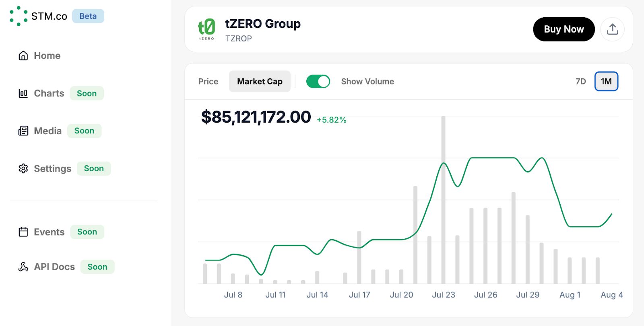Click the Soon badge next to Settings

[x=94, y=168]
